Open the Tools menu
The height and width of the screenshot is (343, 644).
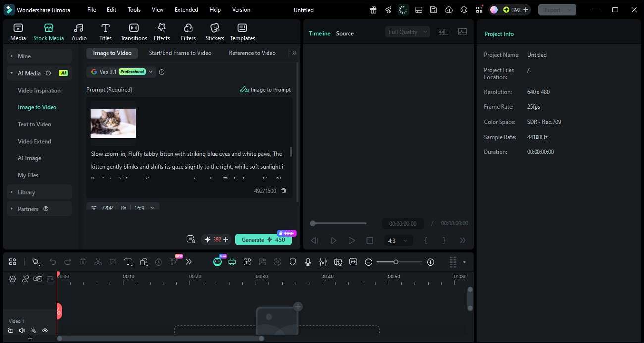133,9
